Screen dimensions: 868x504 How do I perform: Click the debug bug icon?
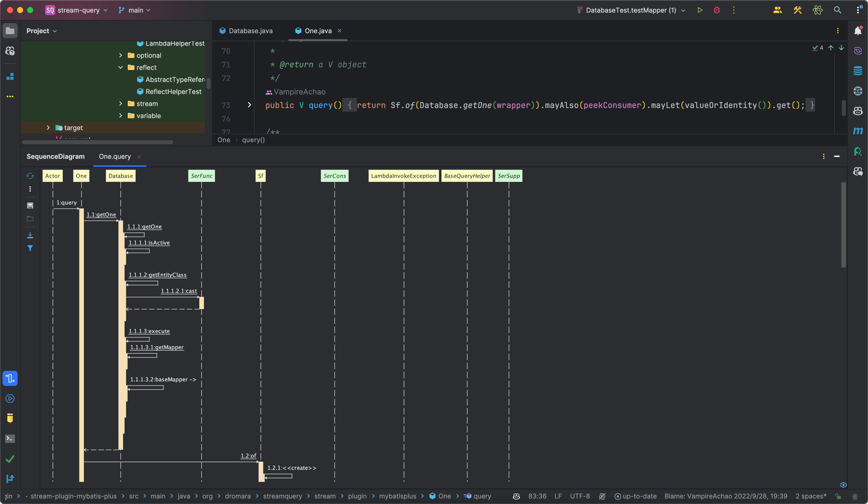click(x=717, y=10)
